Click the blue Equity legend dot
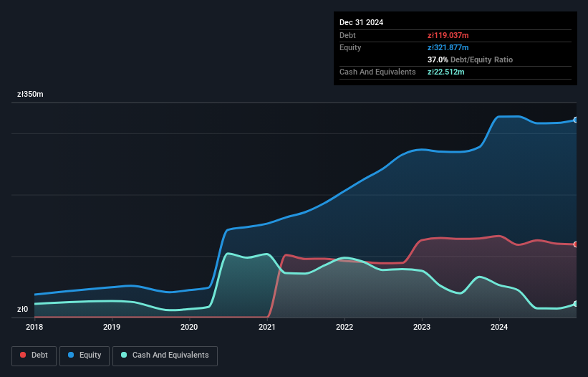This screenshot has width=588, height=377. coord(71,355)
